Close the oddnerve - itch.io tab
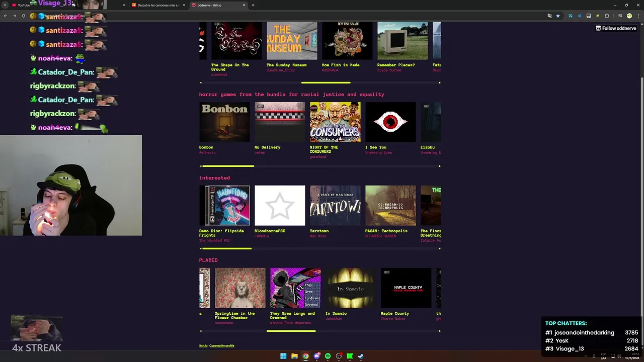This screenshot has height=362, width=644. tap(244, 5)
